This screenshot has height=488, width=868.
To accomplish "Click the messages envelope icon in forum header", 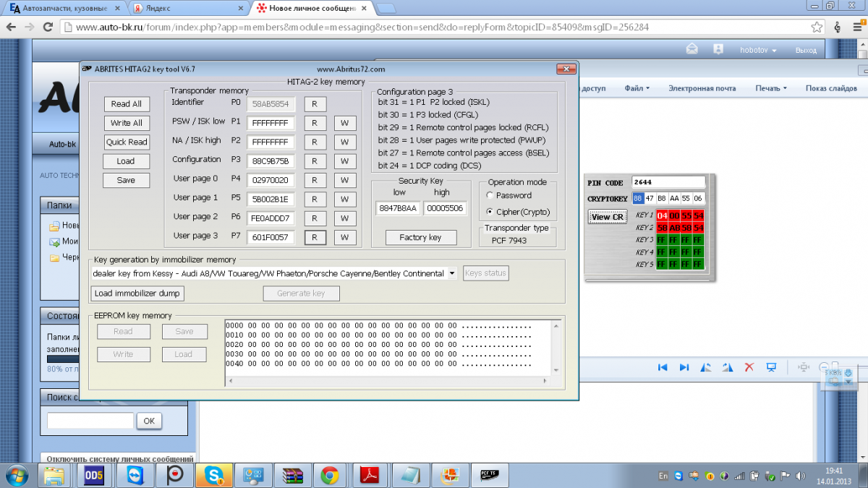I will [692, 49].
